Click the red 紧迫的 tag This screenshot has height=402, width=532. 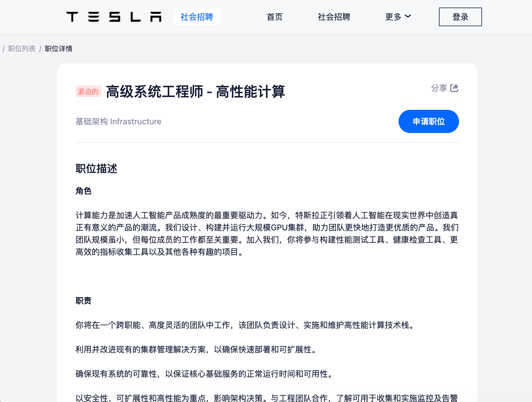coord(88,91)
